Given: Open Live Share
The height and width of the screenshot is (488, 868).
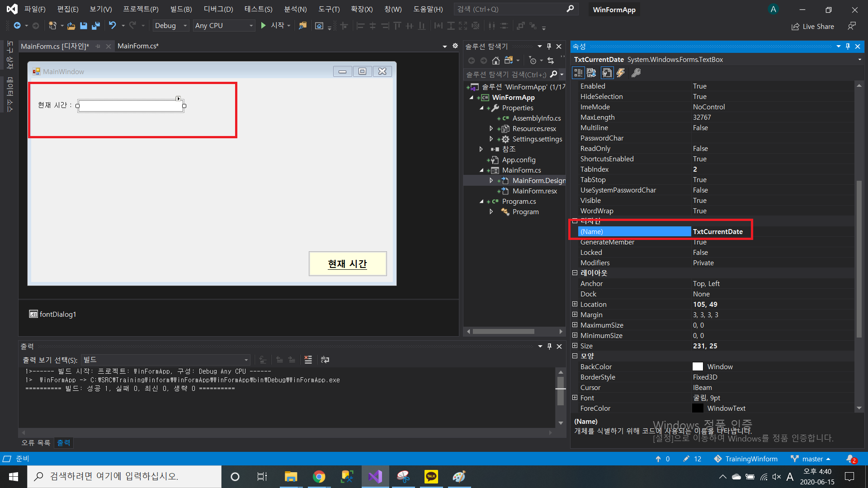Looking at the screenshot, I should (813, 26).
